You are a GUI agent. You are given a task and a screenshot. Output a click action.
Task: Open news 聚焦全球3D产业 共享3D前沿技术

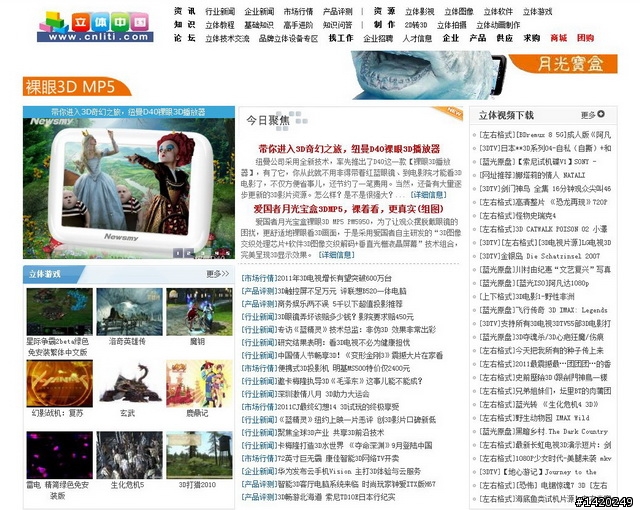(x=331, y=432)
